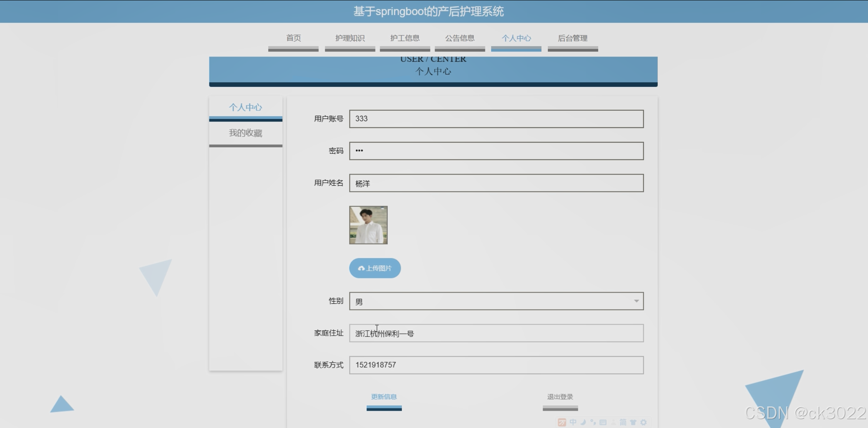Select 我的收藏 in the sidebar
Screen dimensions: 868x428
point(246,133)
